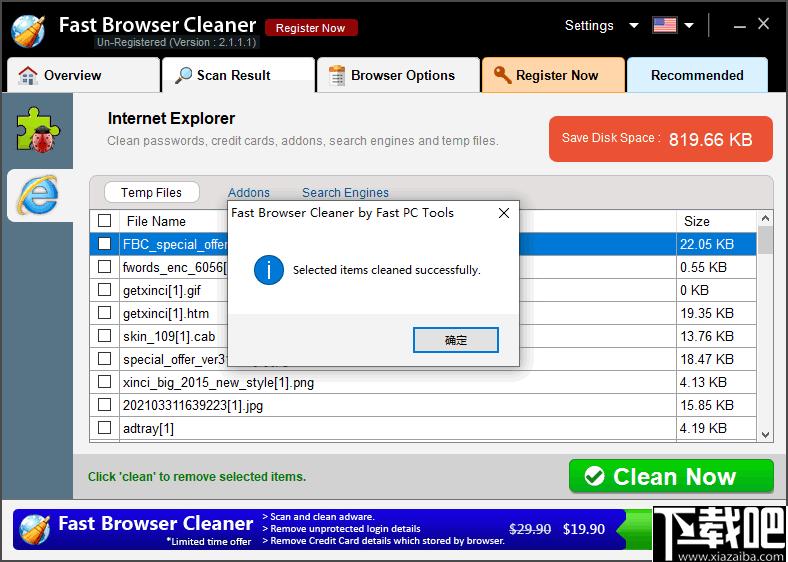This screenshot has height=562, width=788.
Task: Select the getxinci[1].htm file name
Action: (x=166, y=314)
